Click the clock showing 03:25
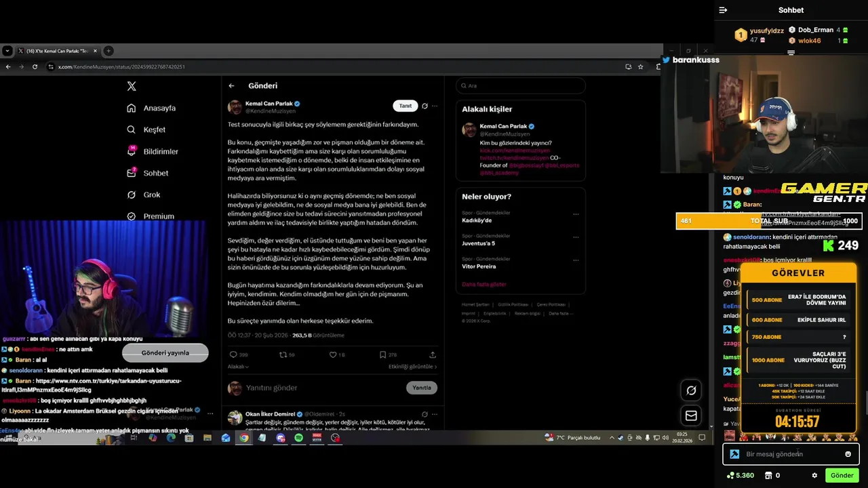Viewport: 868px width, 488px height. click(682, 434)
